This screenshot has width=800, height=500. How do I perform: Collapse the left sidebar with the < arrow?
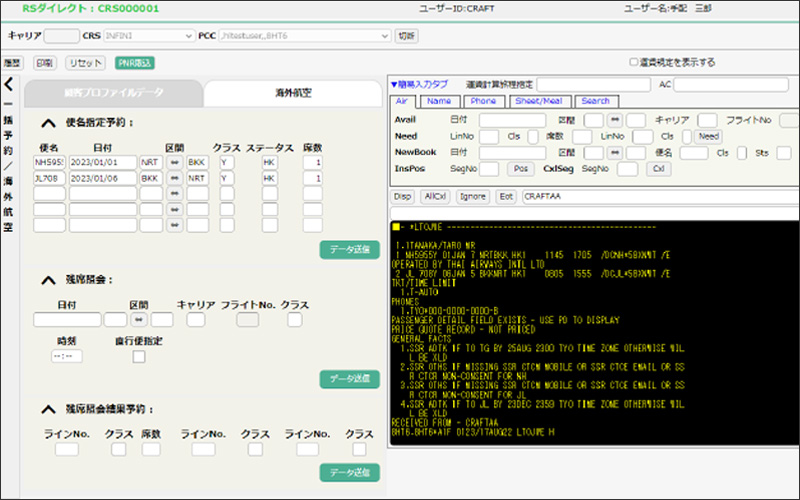9,84
